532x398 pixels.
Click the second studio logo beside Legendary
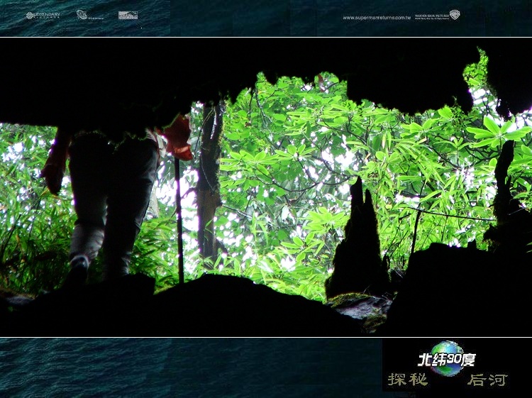point(89,16)
